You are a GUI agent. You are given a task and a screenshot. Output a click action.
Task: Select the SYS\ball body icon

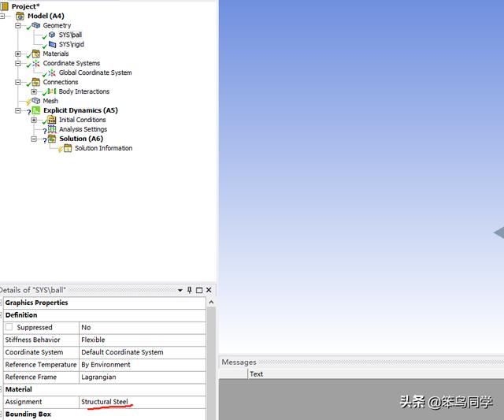pos(52,35)
